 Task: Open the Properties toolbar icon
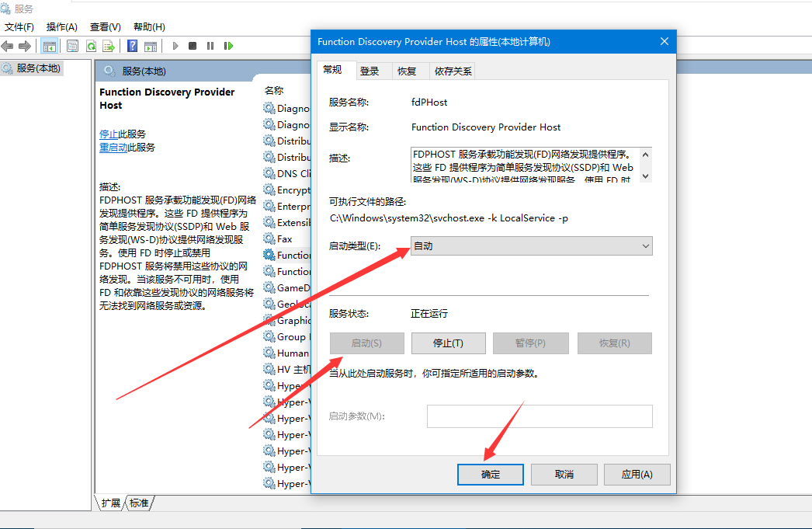[x=73, y=45]
